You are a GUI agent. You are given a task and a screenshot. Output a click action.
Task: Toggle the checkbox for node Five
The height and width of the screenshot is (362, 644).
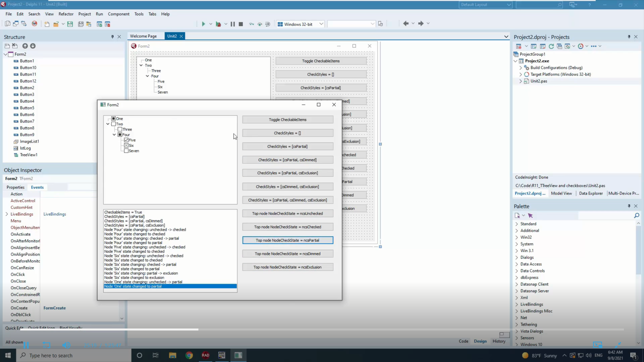pyautogui.click(x=126, y=140)
